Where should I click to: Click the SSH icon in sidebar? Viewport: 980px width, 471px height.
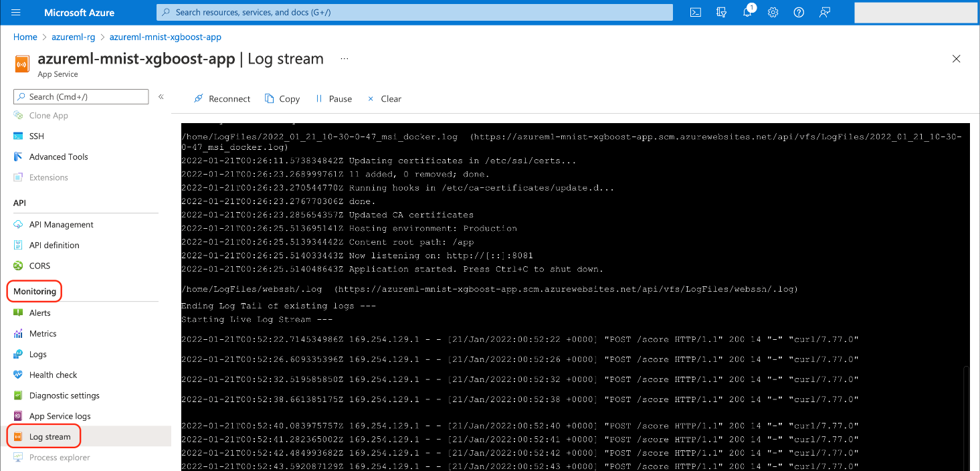[18, 136]
